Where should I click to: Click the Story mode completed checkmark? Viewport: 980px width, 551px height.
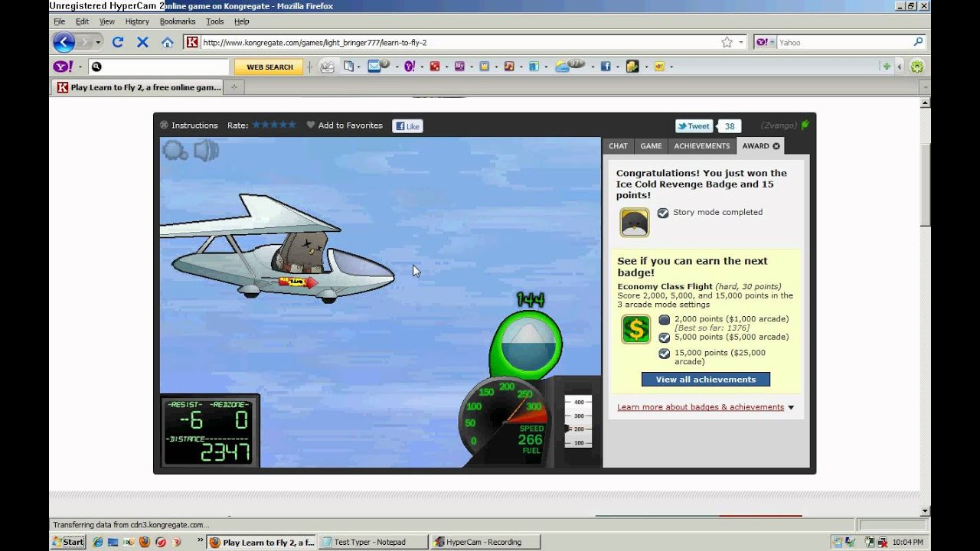(663, 213)
